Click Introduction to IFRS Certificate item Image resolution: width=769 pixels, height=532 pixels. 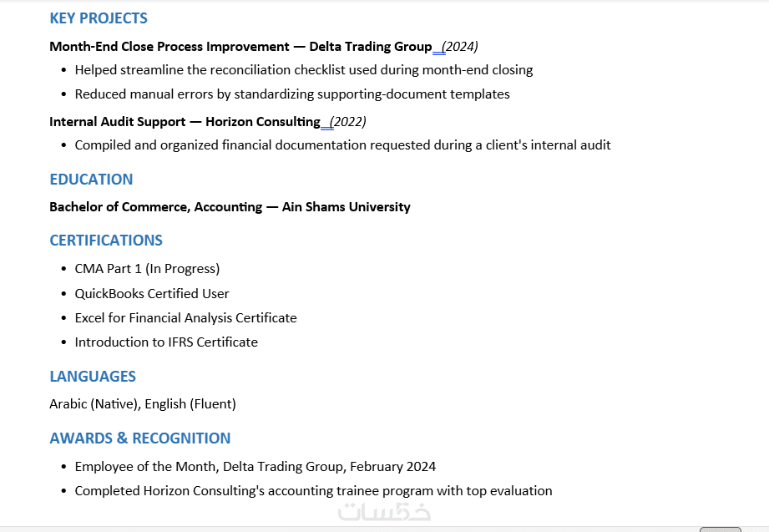[166, 342]
